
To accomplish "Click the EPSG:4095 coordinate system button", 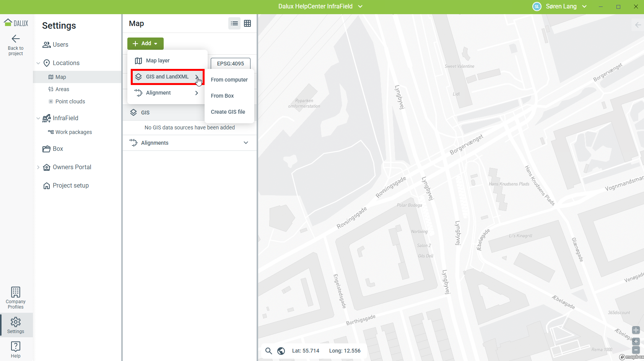I will [230, 64].
